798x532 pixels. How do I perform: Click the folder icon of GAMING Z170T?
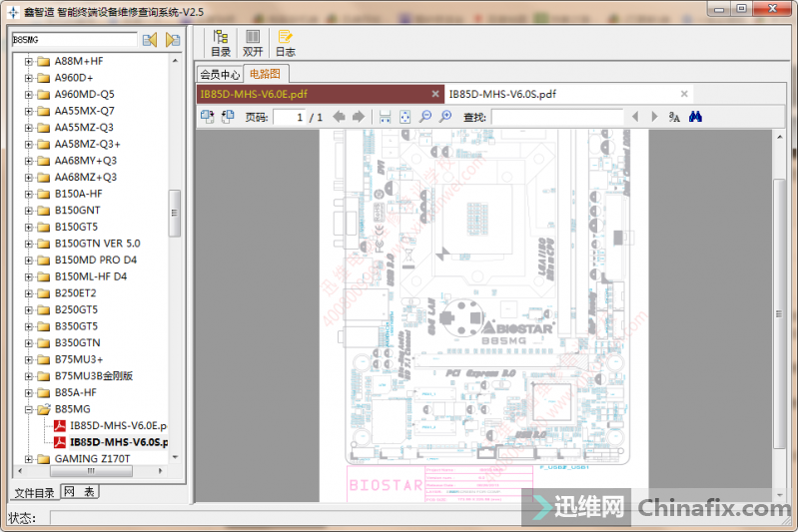tap(44, 459)
